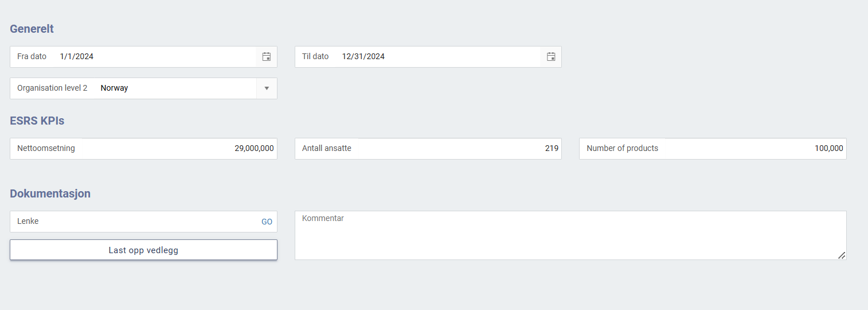
Task: Open the Fra dato calendar picker icon
Action: 266,57
